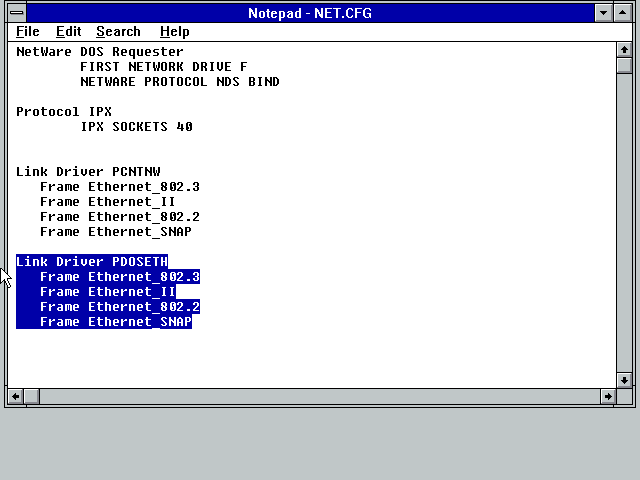Click the vertical scrollbar up arrow

(x=624, y=50)
